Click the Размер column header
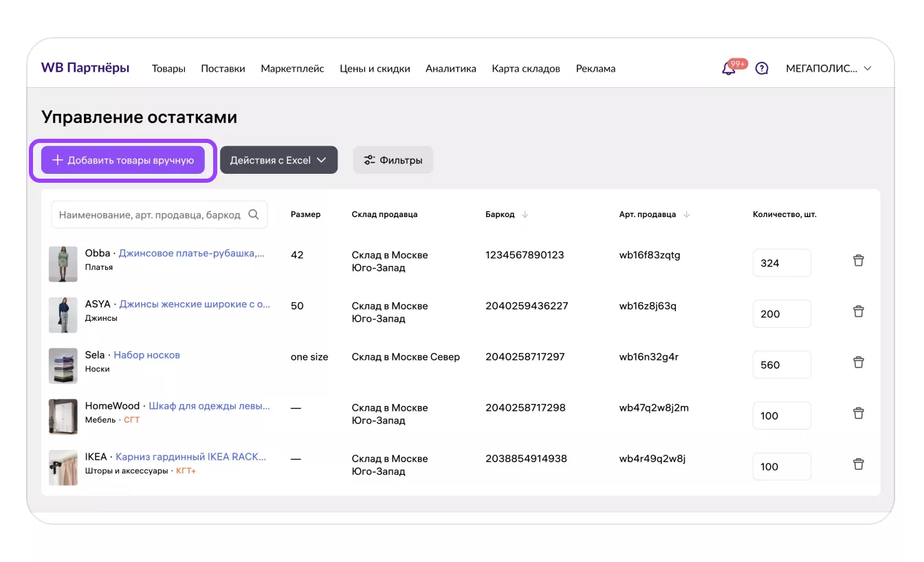The height and width of the screenshot is (562, 924). (x=305, y=214)
